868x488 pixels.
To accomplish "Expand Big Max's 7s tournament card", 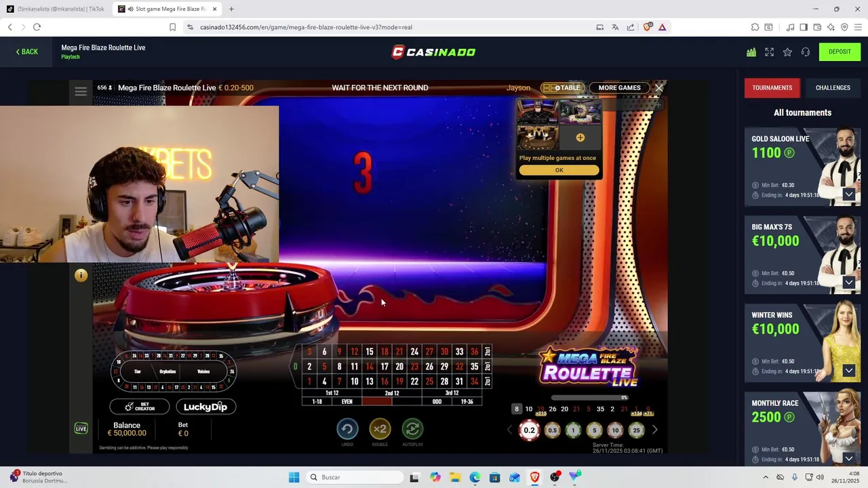I will pos(848,283).
